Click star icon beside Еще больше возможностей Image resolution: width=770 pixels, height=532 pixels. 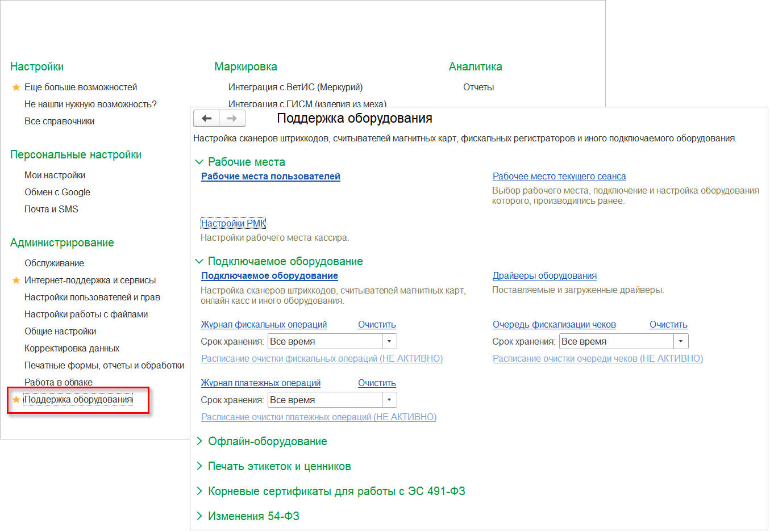tap(16, 87)
